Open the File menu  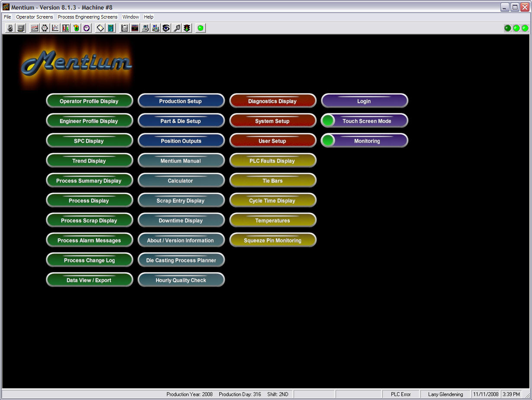(7, 17)
